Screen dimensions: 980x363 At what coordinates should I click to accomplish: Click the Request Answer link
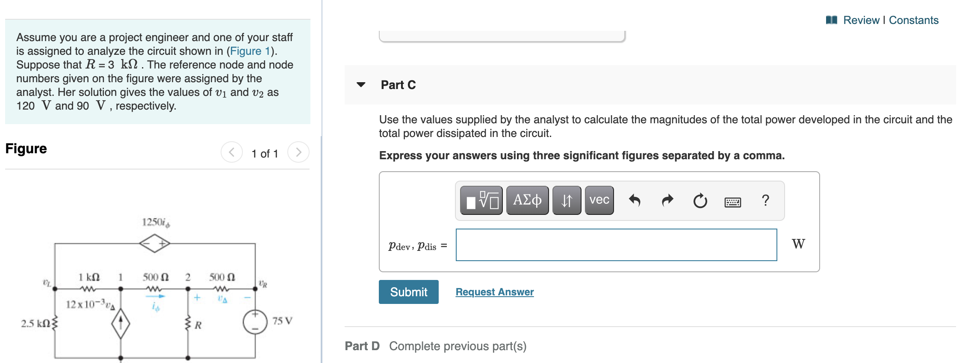click(494, 292)
